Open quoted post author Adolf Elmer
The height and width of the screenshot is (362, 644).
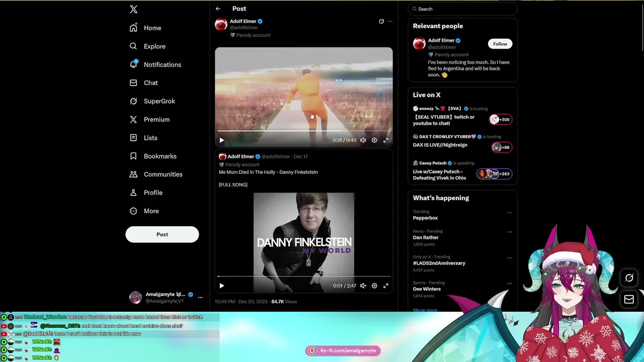[x=240, y=156]
